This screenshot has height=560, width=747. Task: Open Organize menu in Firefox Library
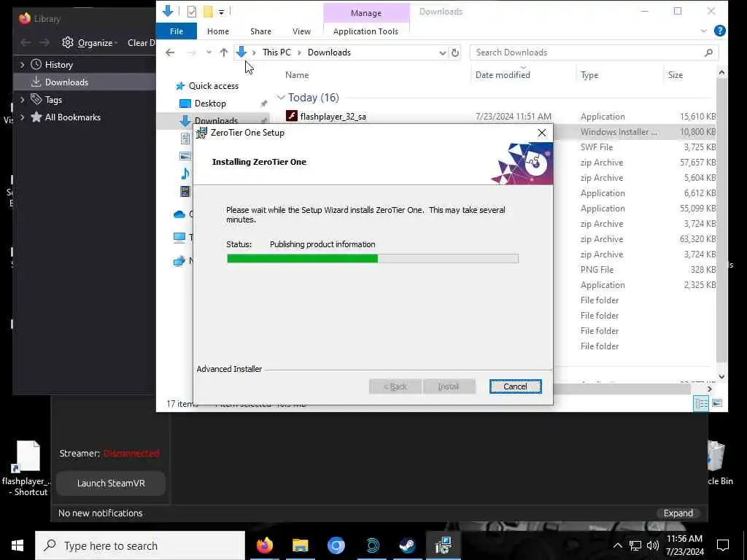[x=90, y=43]
